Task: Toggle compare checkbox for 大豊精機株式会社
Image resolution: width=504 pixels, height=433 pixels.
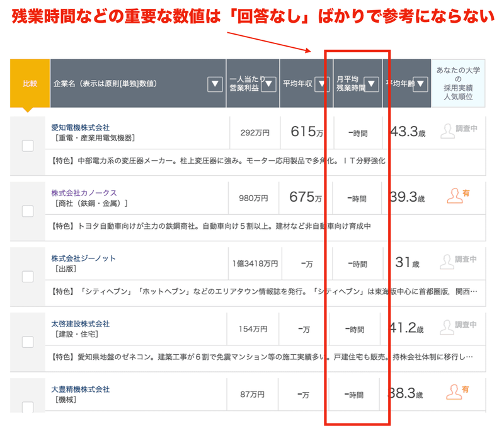Action: (x=28, y=407)
